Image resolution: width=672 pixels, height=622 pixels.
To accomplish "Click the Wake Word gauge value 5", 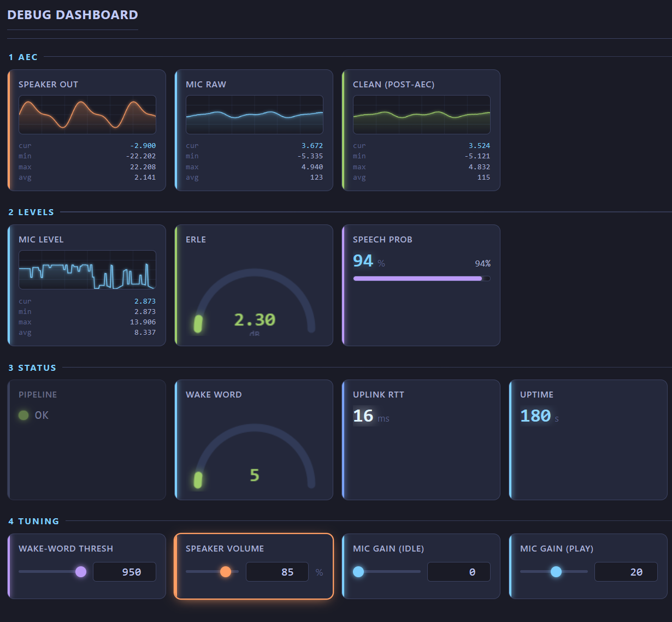I will coord(255,475).
